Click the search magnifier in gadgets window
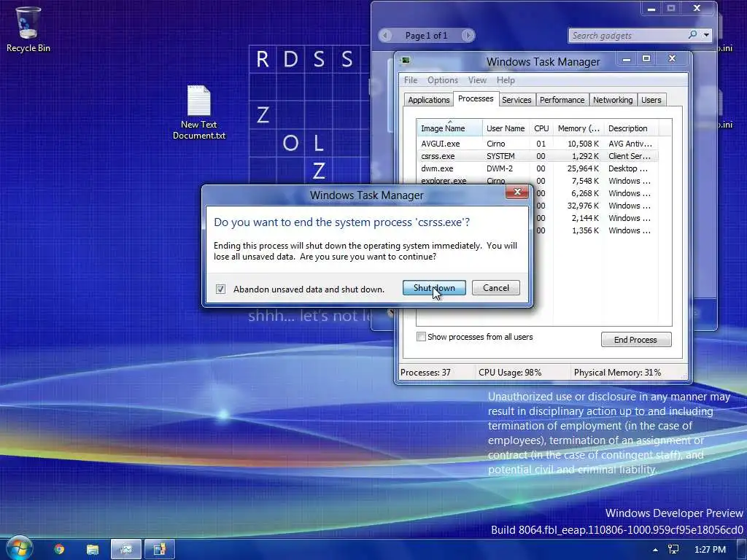 [x=693, y=35]
